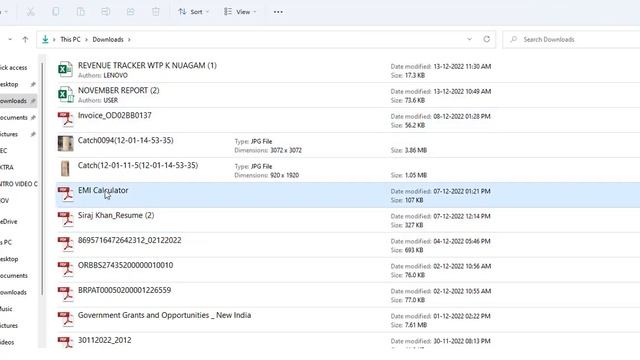Image resolution: width=640 pixels, height=360 pixels.
Task: Click PDF icon of 8695716472642312_02122022
Action: pyautogui.click(x=65, y=244)
